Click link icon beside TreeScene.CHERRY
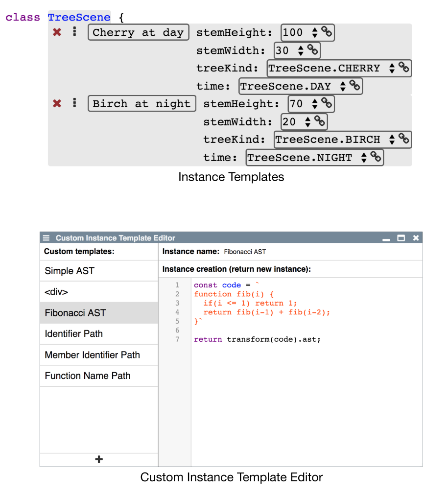The height and width of the screenshot is (496, 448). coord(403,68)
